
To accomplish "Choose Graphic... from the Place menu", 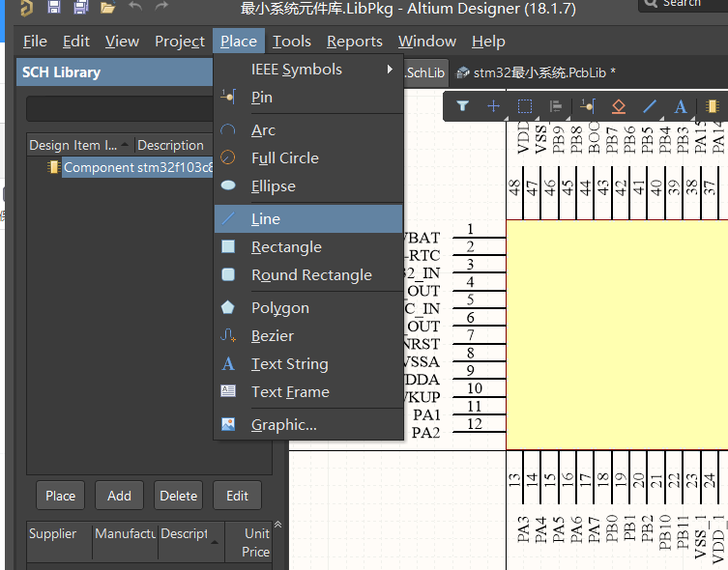I will tap(308, 425).
